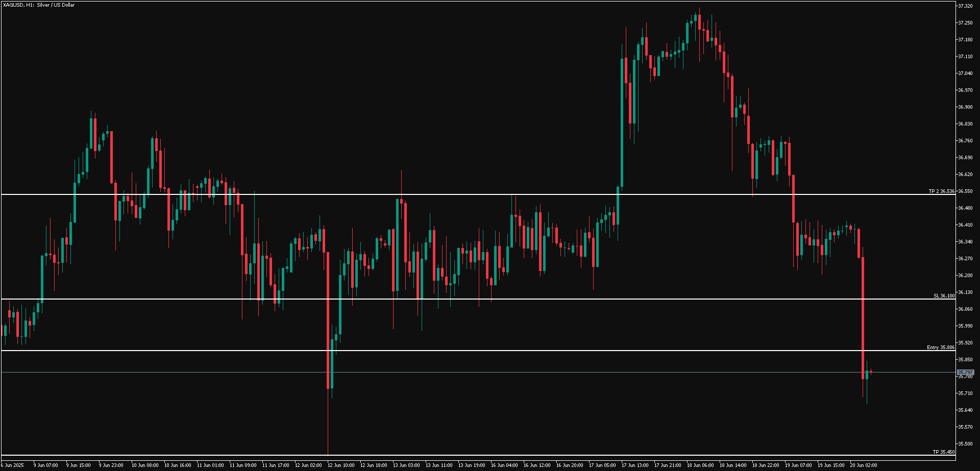Select the 'Entry 35.886' line label
Viewport: 980px width, 471px height.
(x=941, y=348)
